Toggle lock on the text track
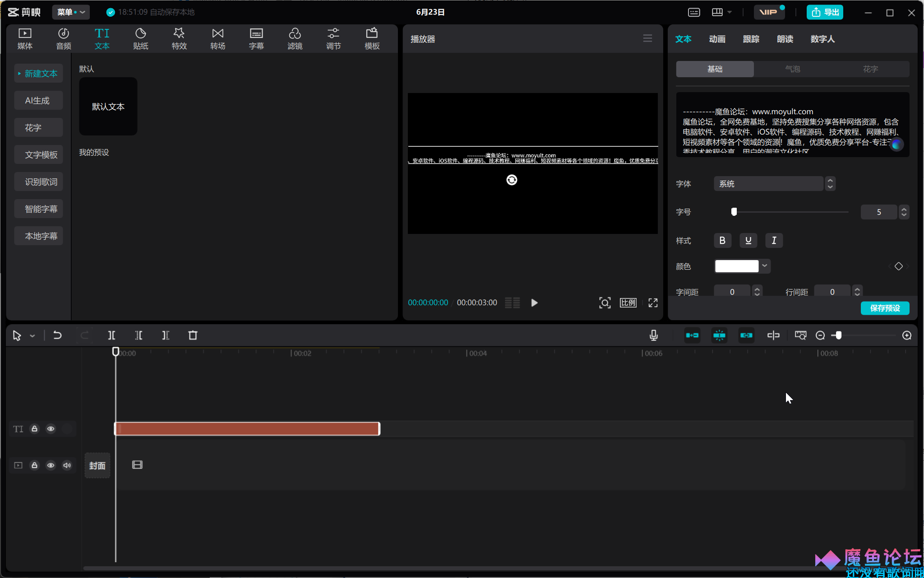This screenshot has width=924, height=578. coord(34,429)
